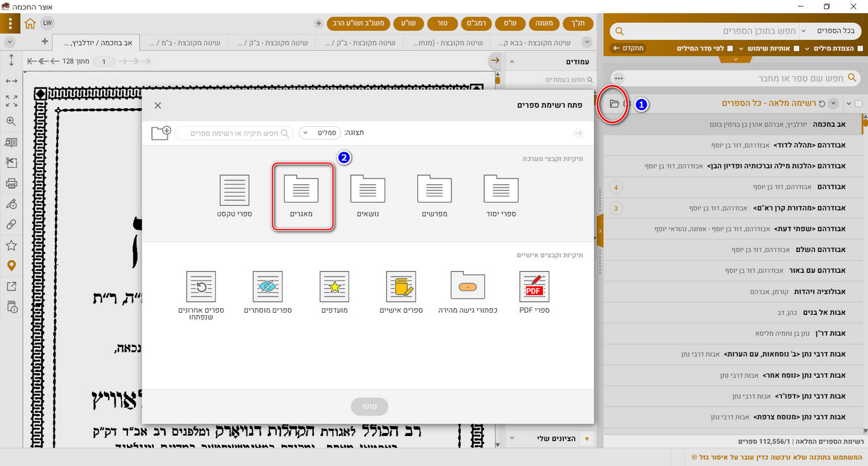This screenshot has height=466, width=868.
Task: Open book list settings gear
Action: 627,104
